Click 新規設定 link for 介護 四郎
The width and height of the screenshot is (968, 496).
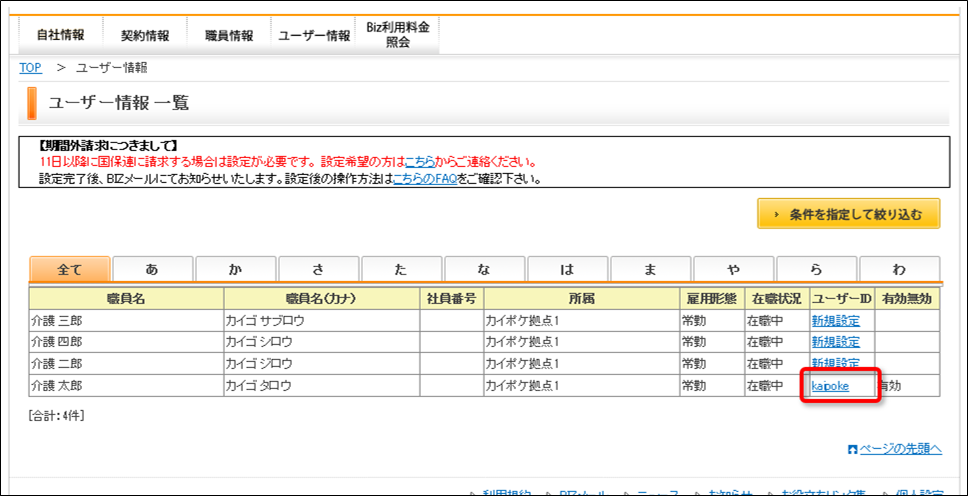[835, 342]
